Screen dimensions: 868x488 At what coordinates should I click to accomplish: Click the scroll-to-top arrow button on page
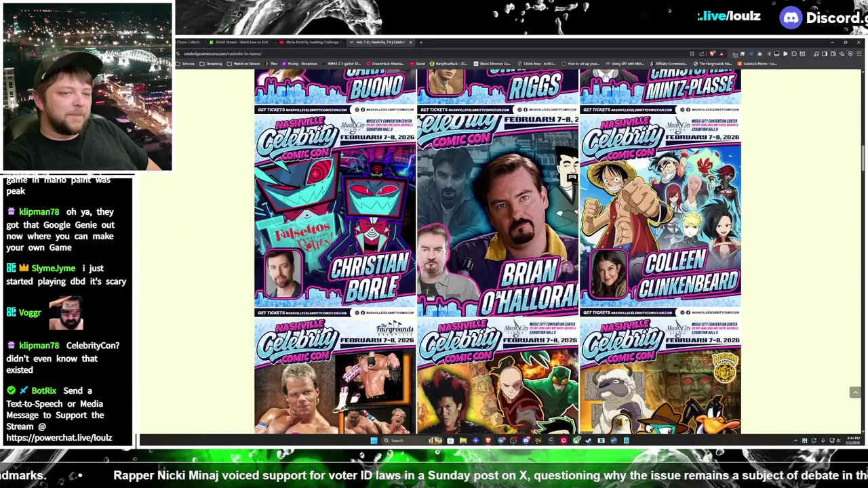click(855, 392)
